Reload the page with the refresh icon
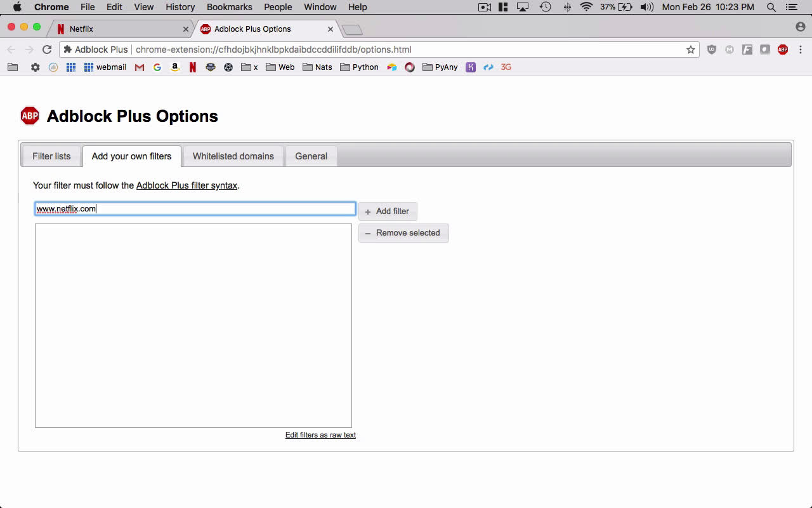The width and height of the screenshot is (812, 508). [x=47, y=50]
